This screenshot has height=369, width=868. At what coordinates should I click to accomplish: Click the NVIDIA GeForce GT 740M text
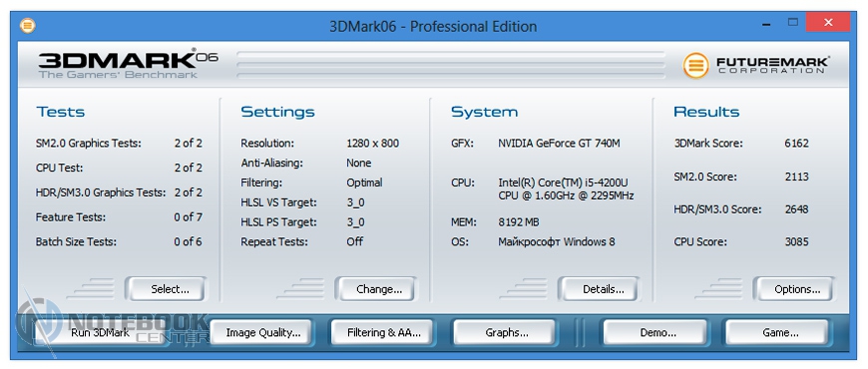[559, 144]
